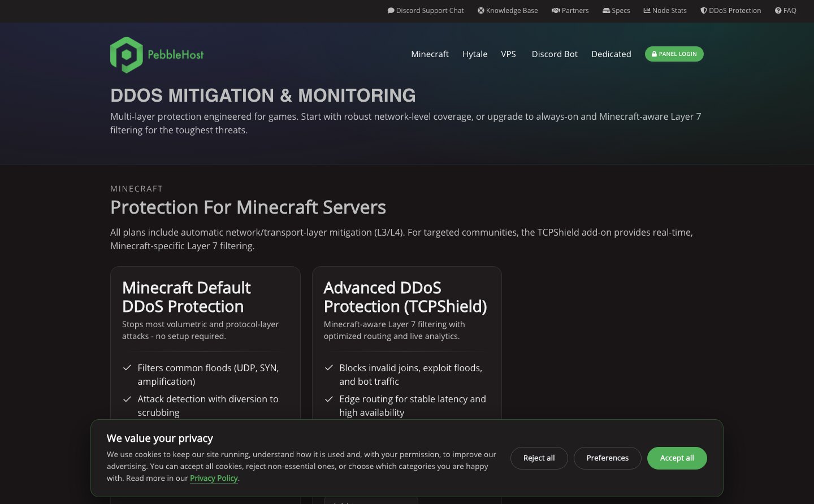Viewport: 814px width, 504px height.
Task: Click the DDoS Protection shield icon
Action: tap(704, 11)
